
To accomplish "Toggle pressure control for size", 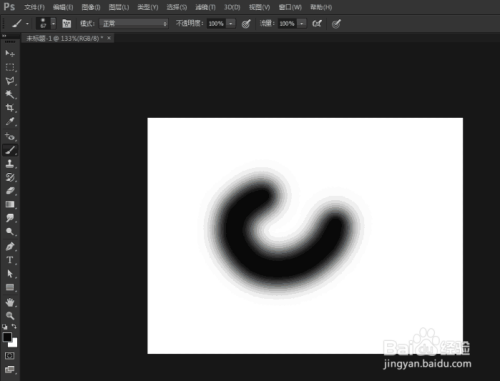I will [336, 24].
